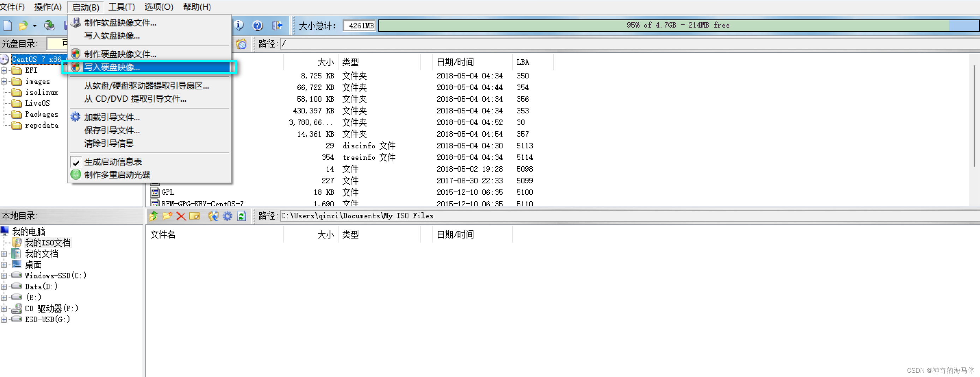Click the GPL file icon in list

(x=155, y=192)
